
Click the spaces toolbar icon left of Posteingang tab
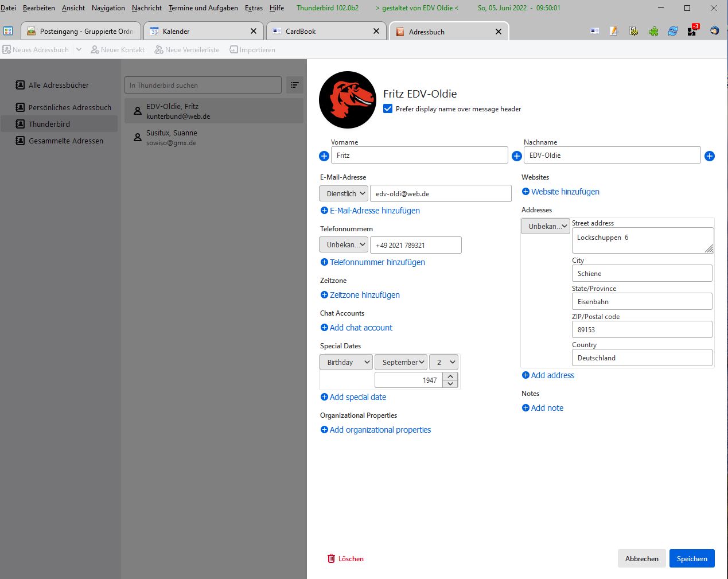point(8,31)
